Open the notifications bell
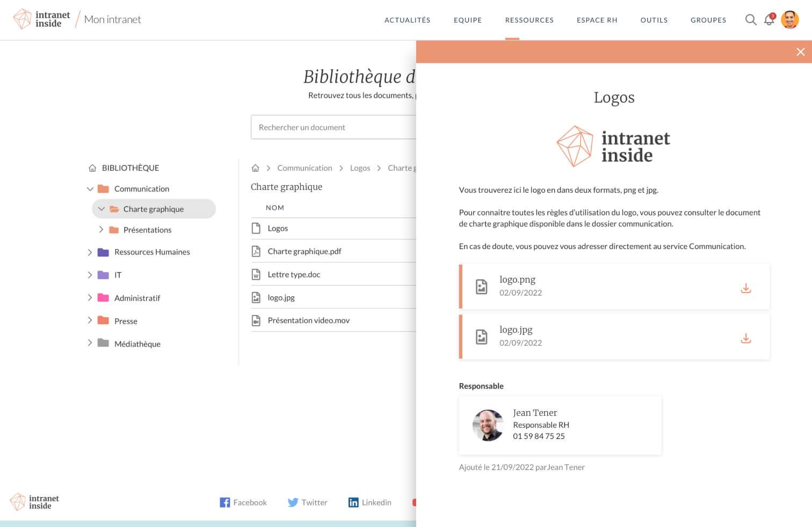The image size is (812, 527). coord(770,20)
